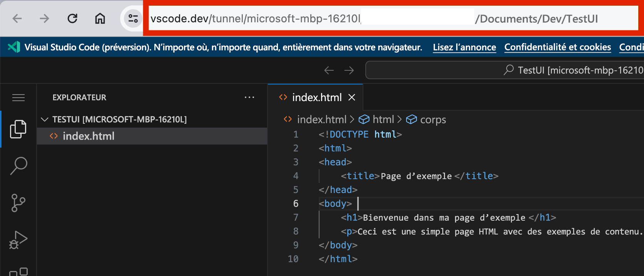Click the opening <html> tag on line 2
Image resolution: width=644 pixels, height=276 pixels.
pos(335,148)
